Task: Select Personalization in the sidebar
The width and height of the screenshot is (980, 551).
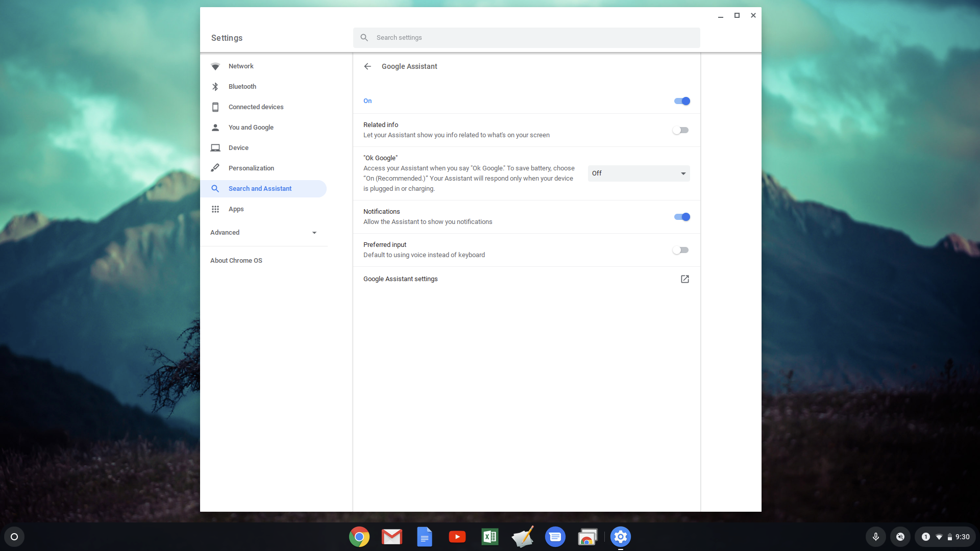Action: click(251, 168)
